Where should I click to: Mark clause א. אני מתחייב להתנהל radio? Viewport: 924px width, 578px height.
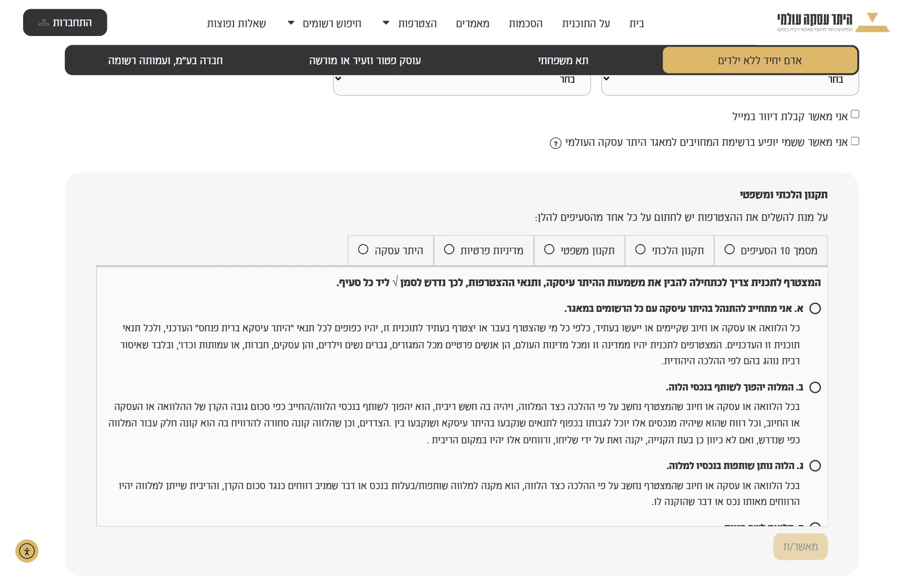[x=815, y=308]
